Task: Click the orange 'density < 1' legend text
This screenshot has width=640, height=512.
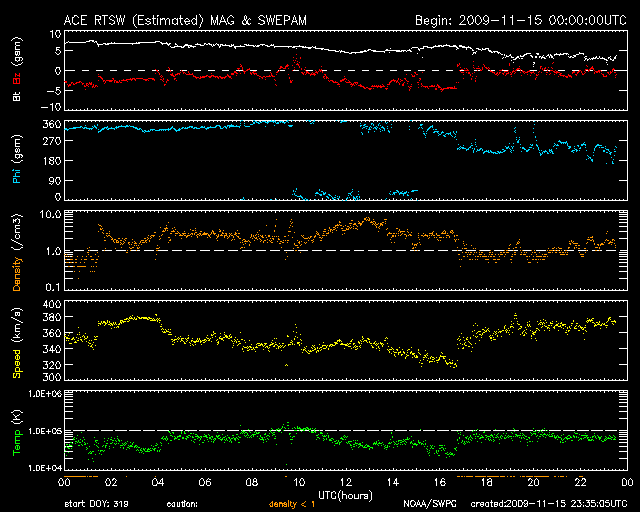Action: [x=292, y=504]
